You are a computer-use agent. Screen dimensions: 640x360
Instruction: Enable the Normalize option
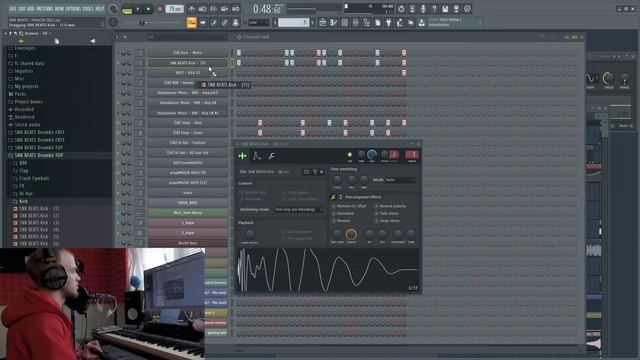343,213
